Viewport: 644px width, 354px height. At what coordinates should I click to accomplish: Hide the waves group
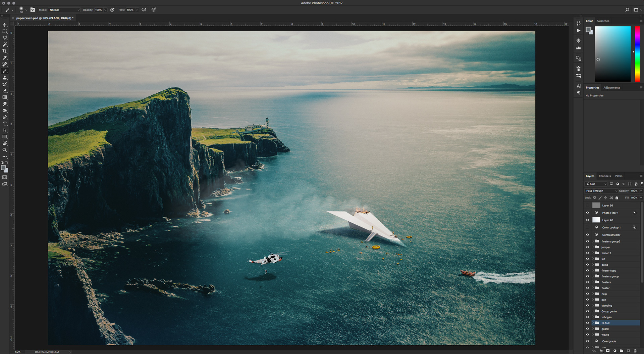587,335
